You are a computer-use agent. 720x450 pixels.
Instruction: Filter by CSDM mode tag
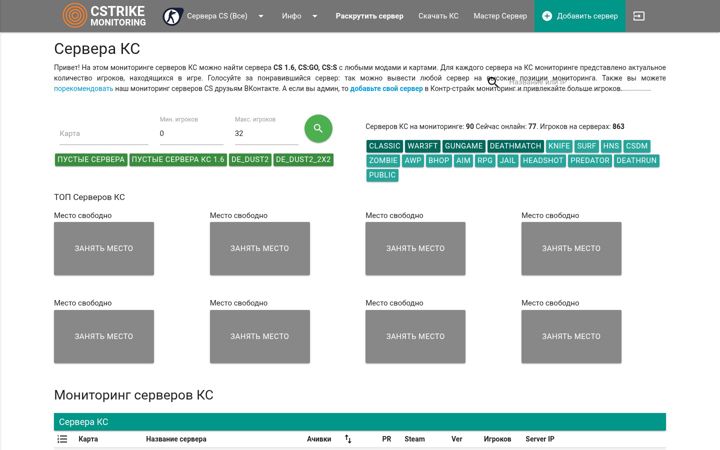[x=636, y=146]
